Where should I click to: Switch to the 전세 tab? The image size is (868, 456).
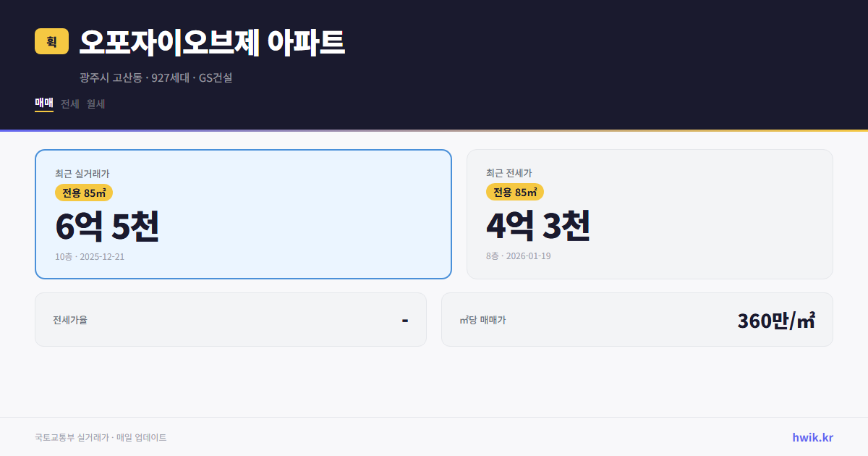click(68, 104)
